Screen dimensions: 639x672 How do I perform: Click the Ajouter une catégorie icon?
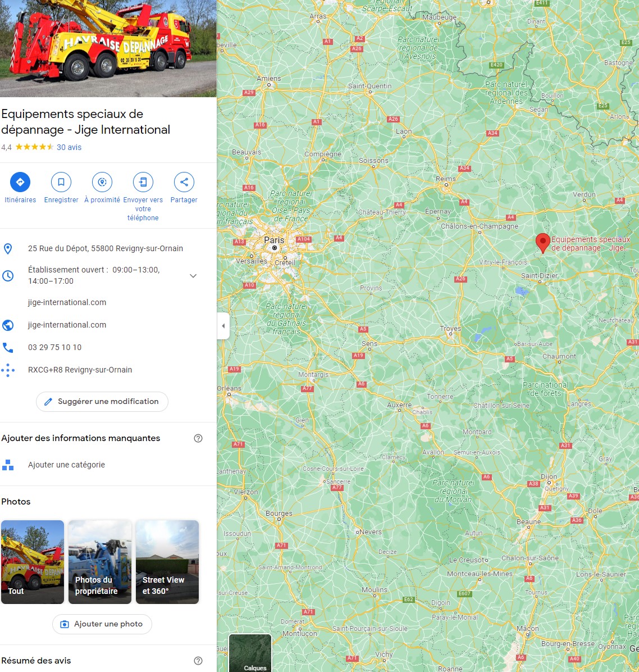tap(8, 465)
